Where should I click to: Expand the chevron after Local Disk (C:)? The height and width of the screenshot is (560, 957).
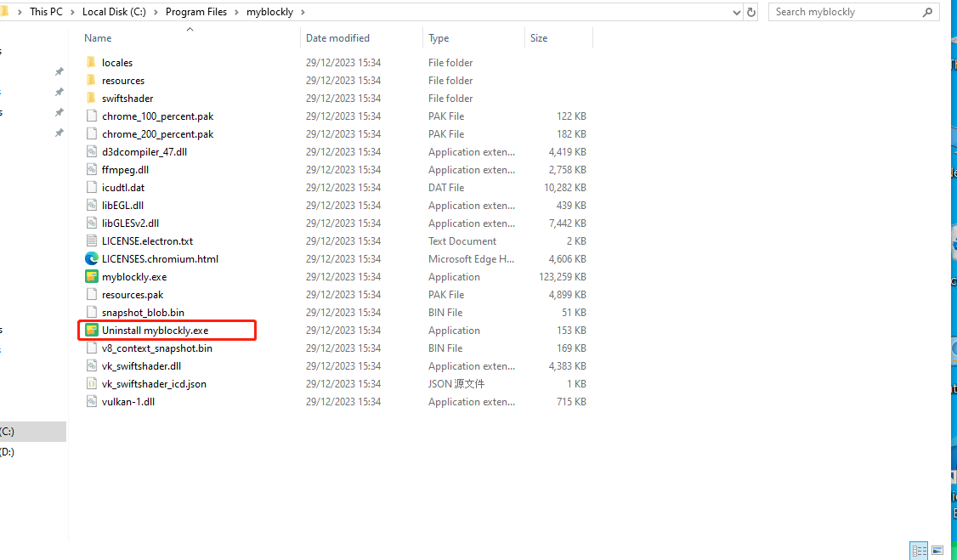[x=156, y=12]
